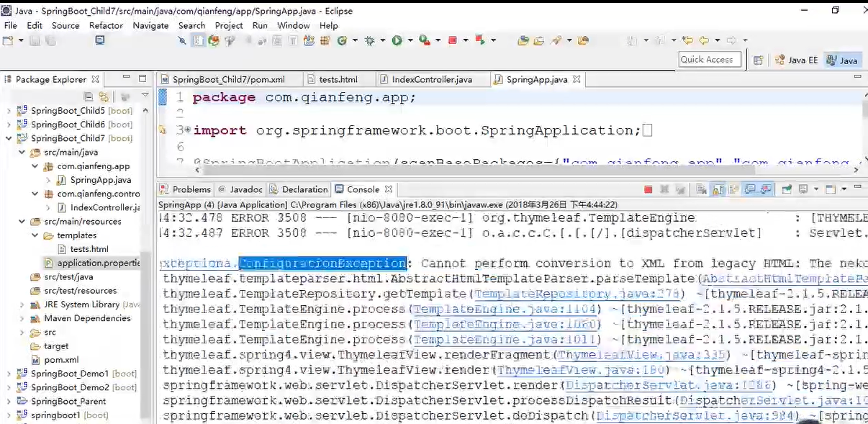This screenshot has width=868, height=424.
Task: Close the SpringApp.java editor tab
Action: [x=577, y=79]
